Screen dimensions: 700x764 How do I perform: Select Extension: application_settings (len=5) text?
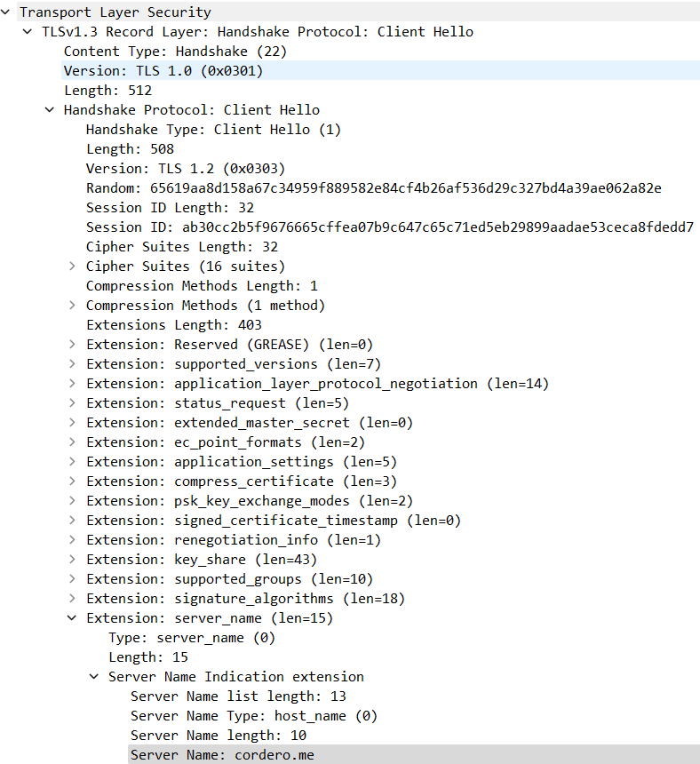[242, 461]
